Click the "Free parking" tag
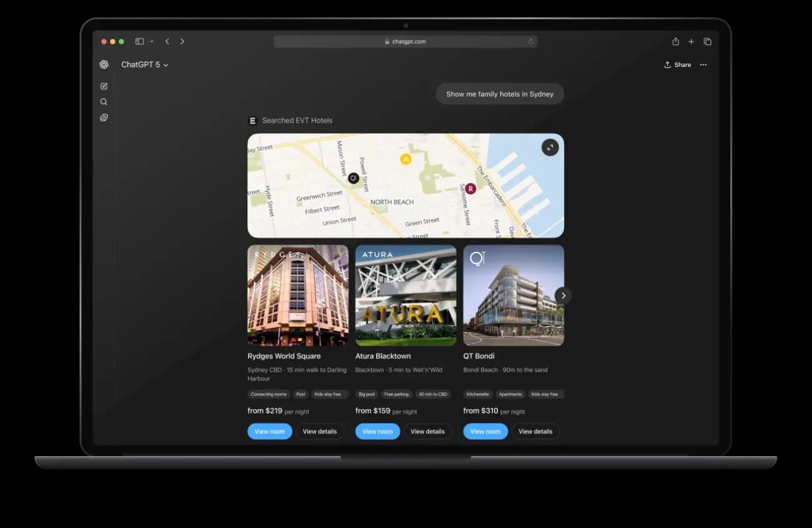This screenshot has width=812, height=528. (x=397, y=394)
